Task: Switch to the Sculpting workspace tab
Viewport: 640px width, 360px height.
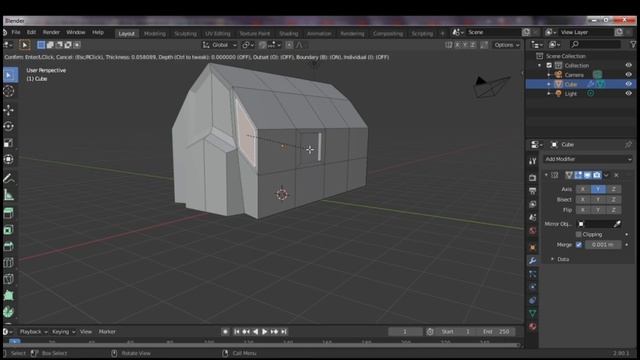Action: tap(185, 33)
